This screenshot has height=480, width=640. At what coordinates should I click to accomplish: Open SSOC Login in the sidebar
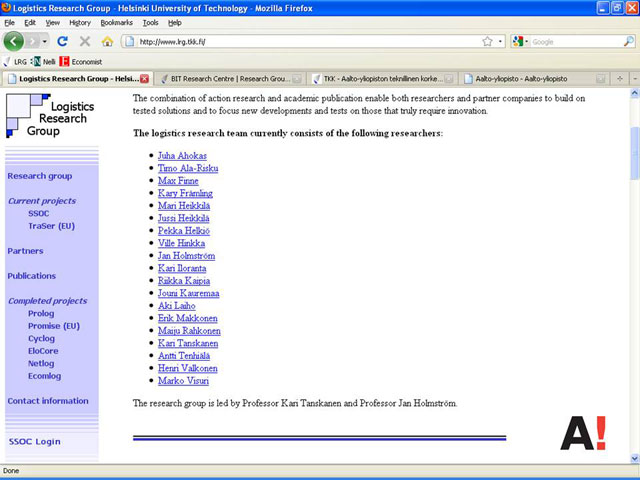pyautogui.click(x=34, y=441)
